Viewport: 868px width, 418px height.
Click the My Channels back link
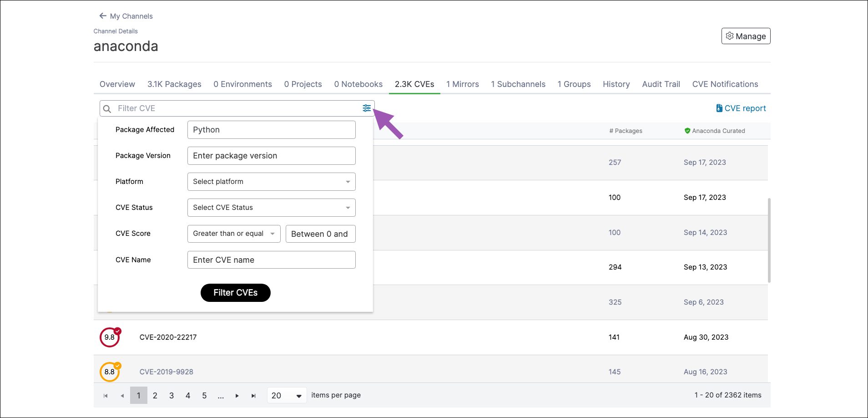126,16
